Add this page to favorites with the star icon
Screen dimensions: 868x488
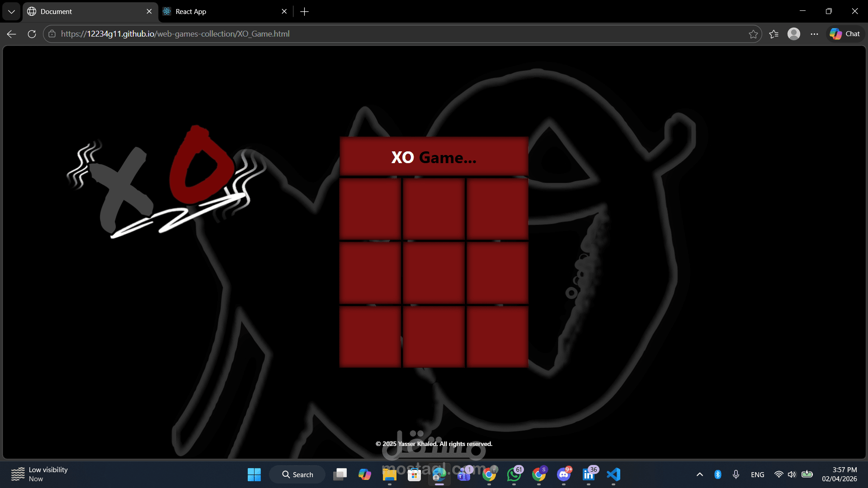753,34
